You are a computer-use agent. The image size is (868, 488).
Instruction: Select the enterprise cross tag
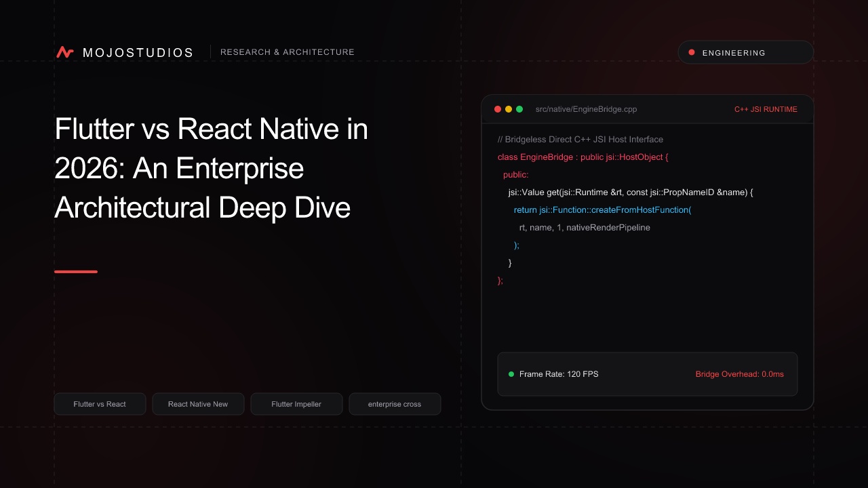pyautogui.click(x=395, y=404)
